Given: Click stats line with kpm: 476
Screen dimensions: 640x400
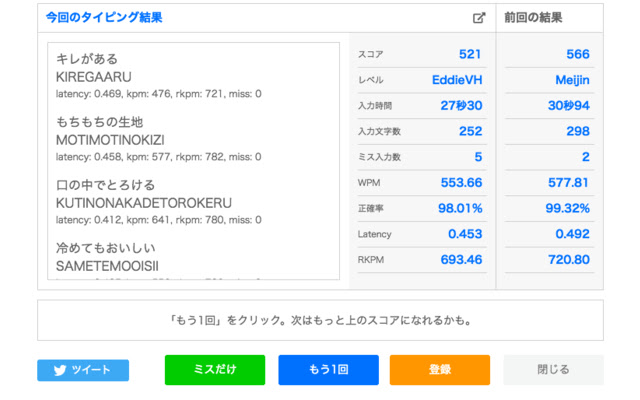Looking at the screenshot, I should (x=158, y=94).
